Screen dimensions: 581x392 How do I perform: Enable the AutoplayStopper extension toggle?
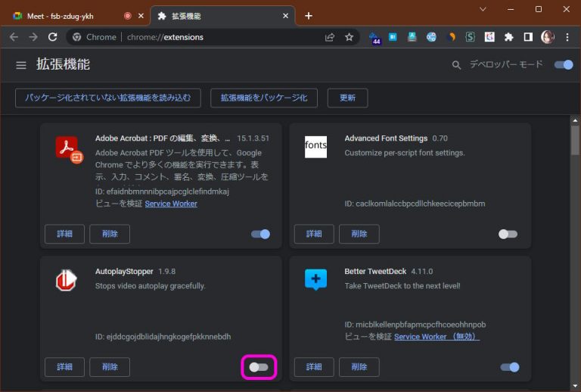[259, 367]
